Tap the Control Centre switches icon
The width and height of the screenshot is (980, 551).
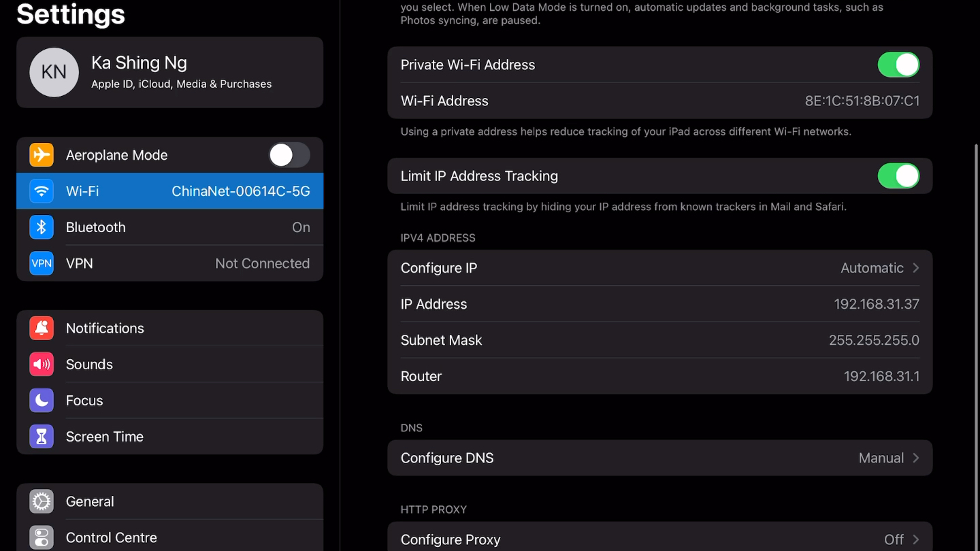(x=42, y=537)
